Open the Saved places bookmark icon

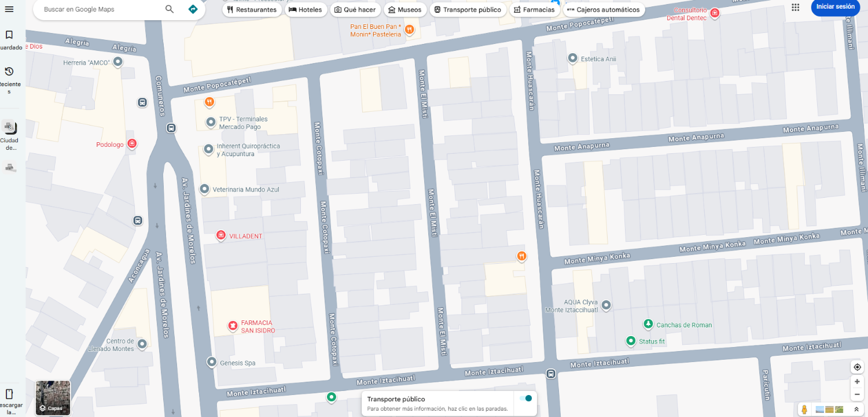coord(9,35)
